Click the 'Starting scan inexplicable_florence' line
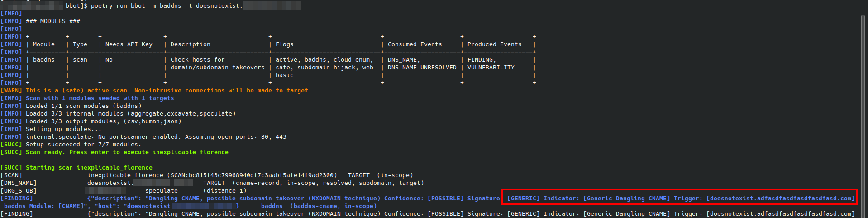Viewport: 868px width, 218px height. pyautogui.click(x=89, y=168)
